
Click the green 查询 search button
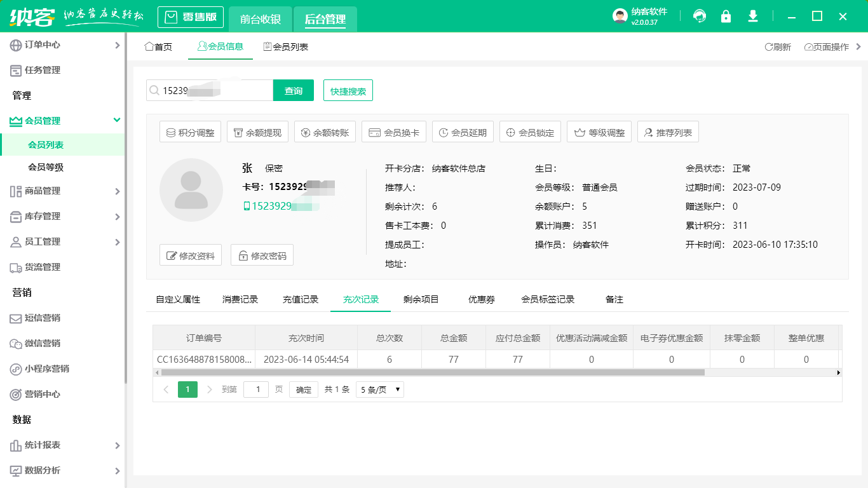click(x=293, y=90)
